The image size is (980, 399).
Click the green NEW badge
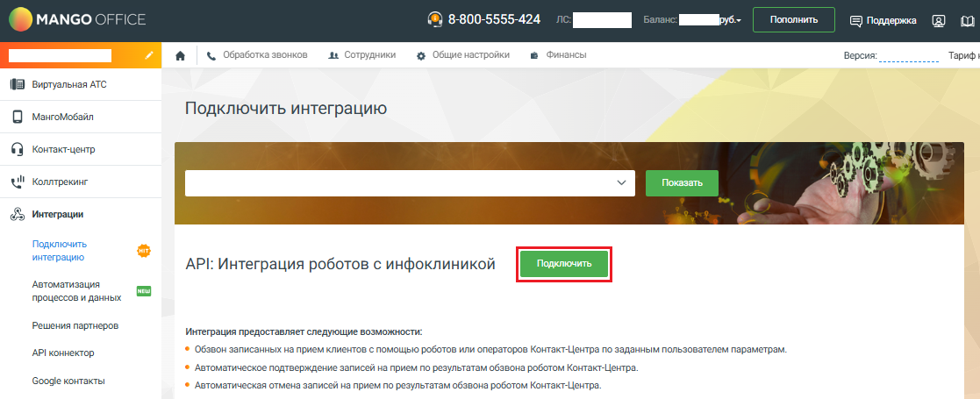pos(144,291)
